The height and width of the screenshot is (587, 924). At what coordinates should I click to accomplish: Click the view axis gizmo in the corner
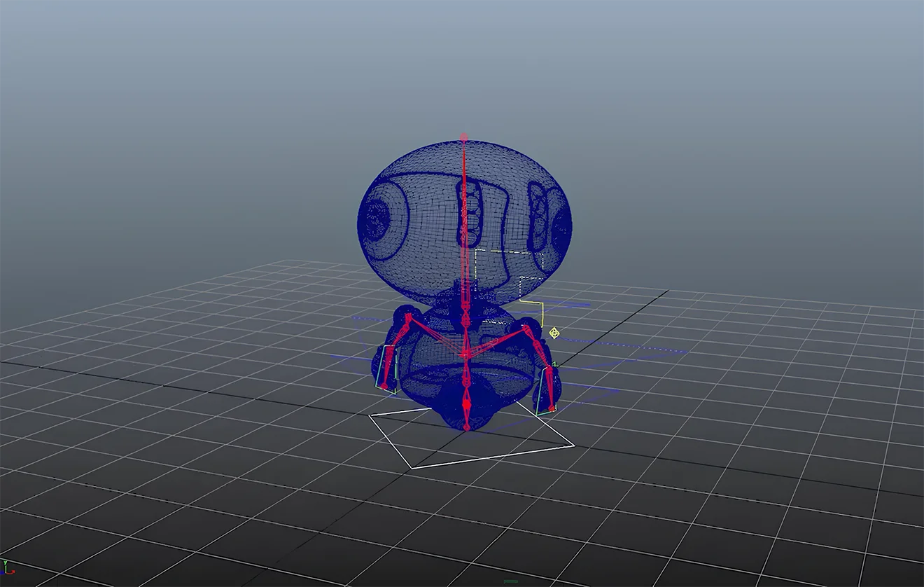(x=7, y=566)
